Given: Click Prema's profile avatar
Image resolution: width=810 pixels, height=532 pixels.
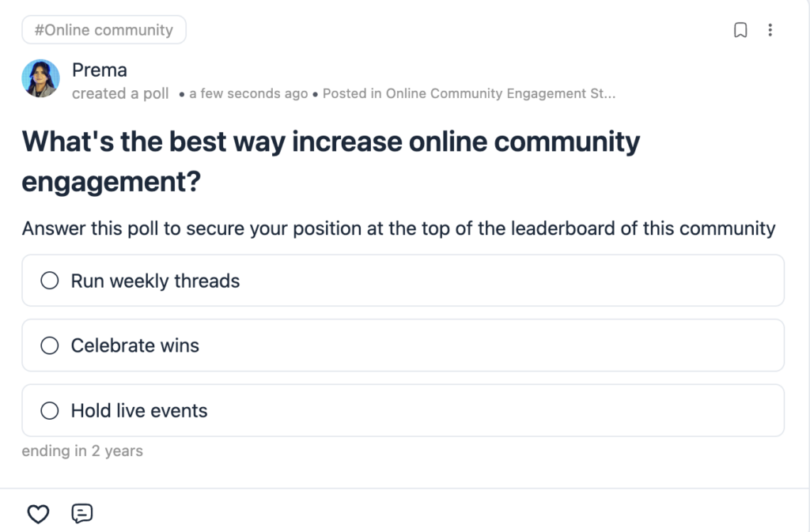Looking at the screenshot, I should click(40, 79).
